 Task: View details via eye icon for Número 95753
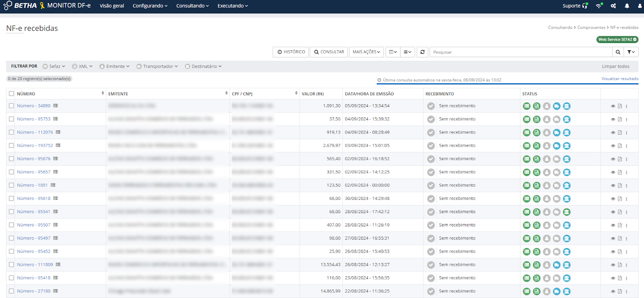pos(613,119)
